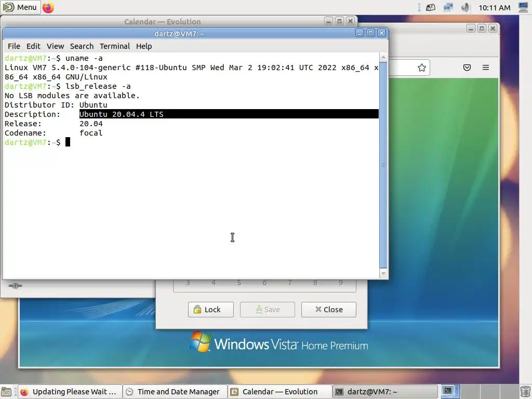Click the Close button in Time dialog
Image resolution: width=532 pixels, height=399 pixels.
coord(329,310)
